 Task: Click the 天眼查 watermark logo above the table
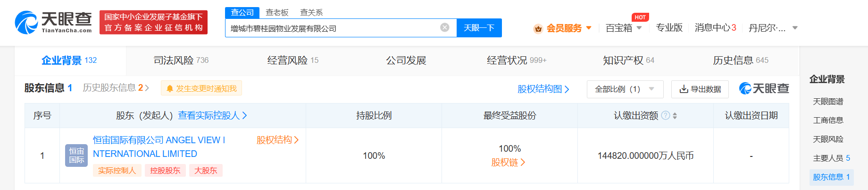tap(764, 88)
